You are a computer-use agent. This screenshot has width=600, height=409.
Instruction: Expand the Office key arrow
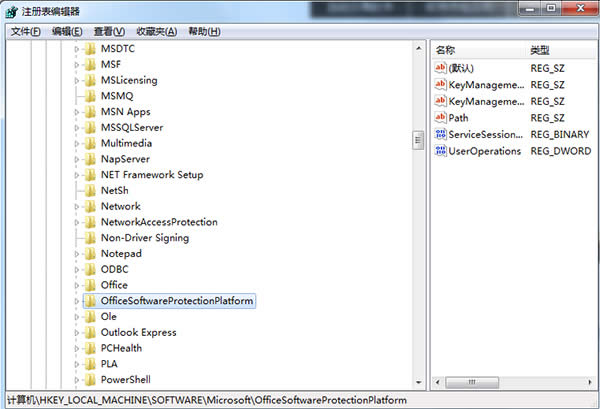[x=76, y=285]
